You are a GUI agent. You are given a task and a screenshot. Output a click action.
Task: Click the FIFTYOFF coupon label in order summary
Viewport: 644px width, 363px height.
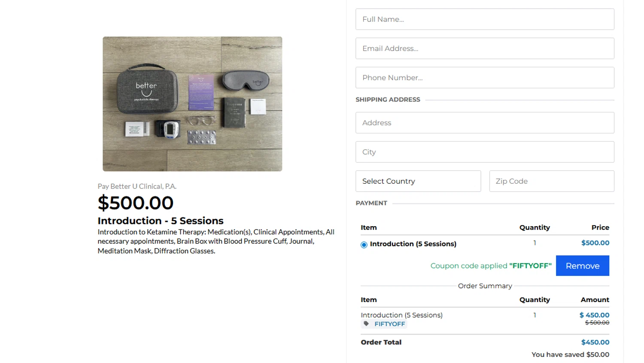coord(389,324)
